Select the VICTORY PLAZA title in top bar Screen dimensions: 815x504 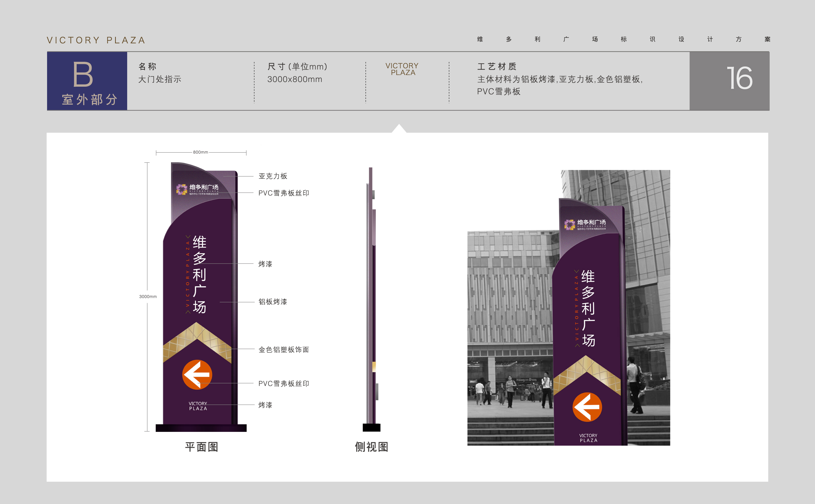pyautogui.click(x=96, y=40)
